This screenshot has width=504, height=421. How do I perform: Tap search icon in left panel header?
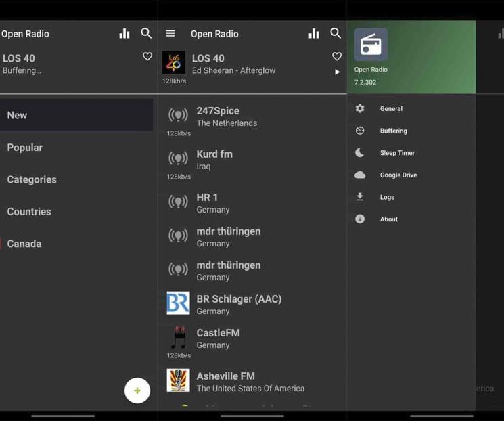point(146,33)
